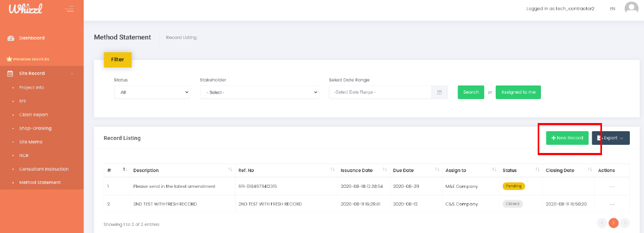The width and height of the screenshot is (644, 233).
Task: Click the Whizzl logo
Action: [x=26, y=9]
